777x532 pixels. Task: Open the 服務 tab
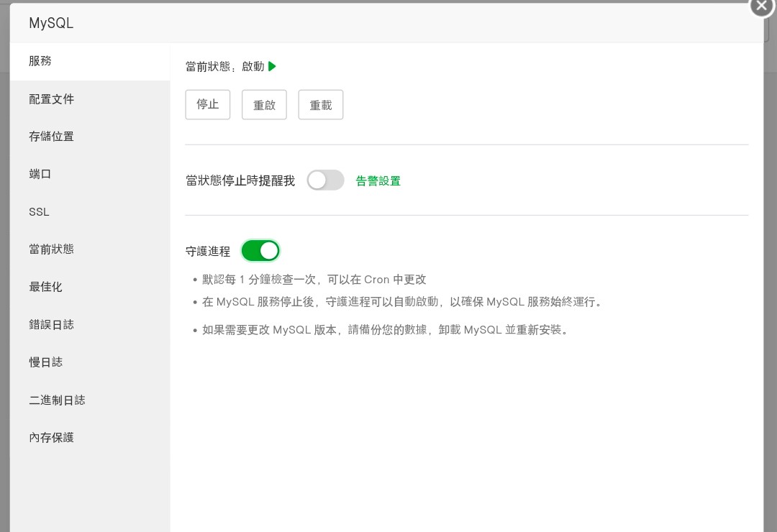90,61
